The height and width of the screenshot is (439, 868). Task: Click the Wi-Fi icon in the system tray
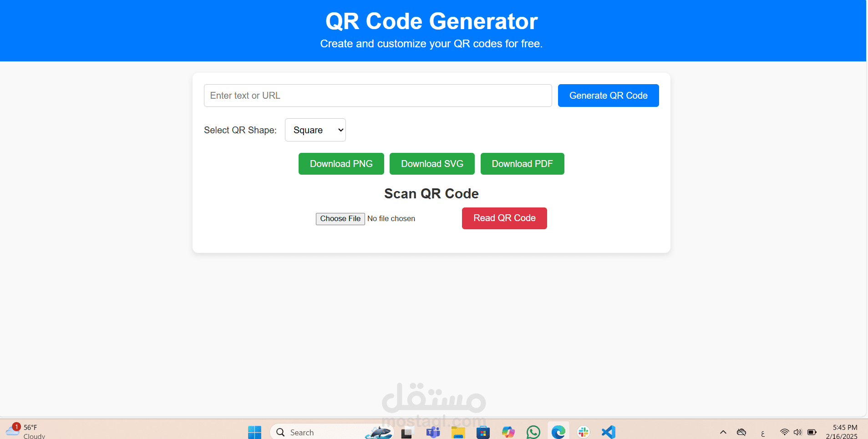[x=784, y=432]
